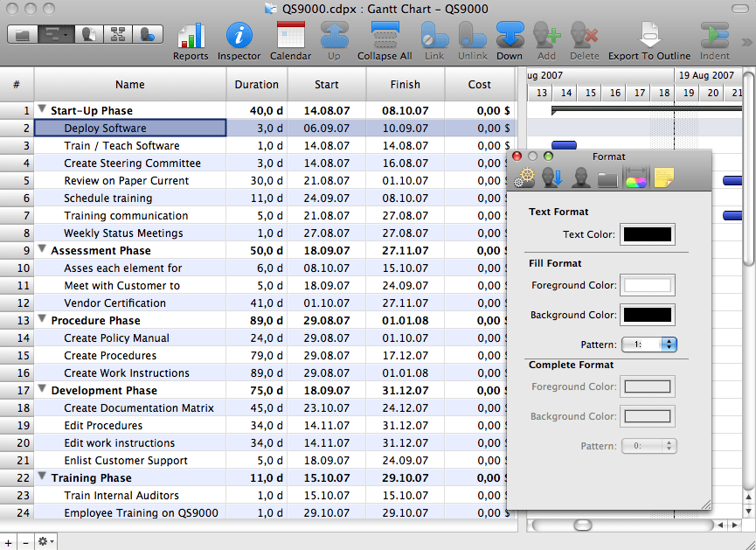Switch to the network diagram view
The width and height of the screenshot is (756, 550).
click(x=116, y=35)
